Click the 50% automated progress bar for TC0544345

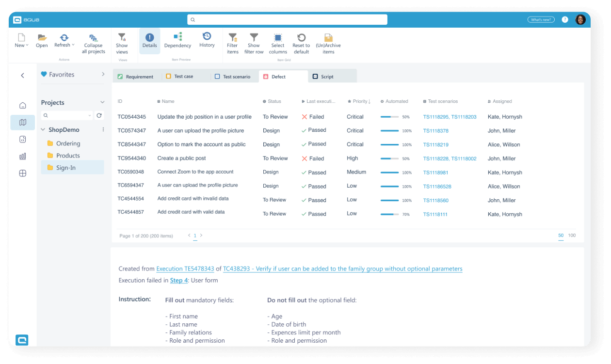coord(390,116)
